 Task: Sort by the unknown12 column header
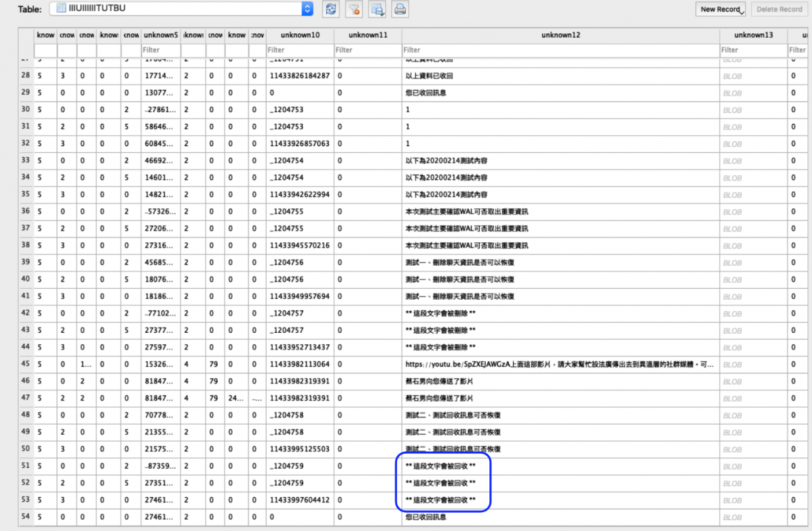click(562, 34)
